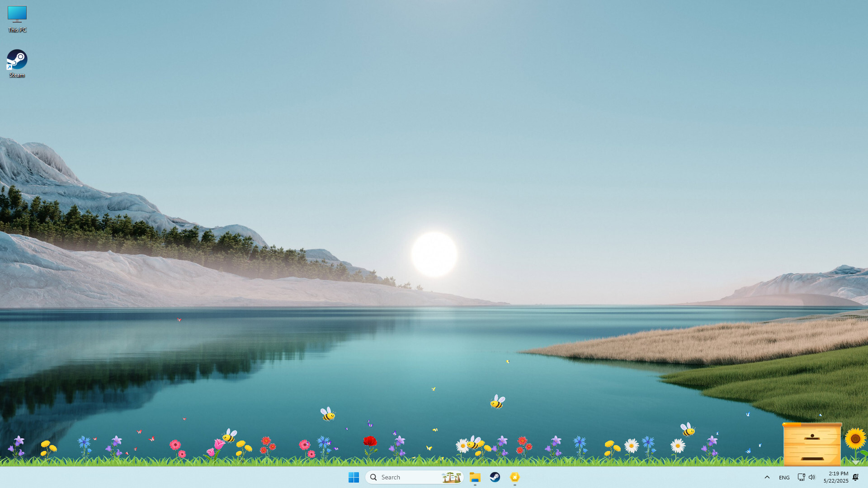Image resolution: width=868 pixels, height=488 pixels.
Task: Open Steam from the taskbar
Action: tap(495, 477)
